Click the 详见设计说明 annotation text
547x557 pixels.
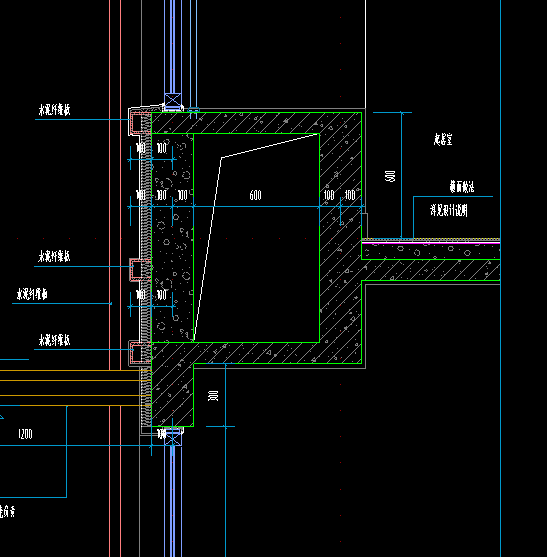[x=449, y=210]
